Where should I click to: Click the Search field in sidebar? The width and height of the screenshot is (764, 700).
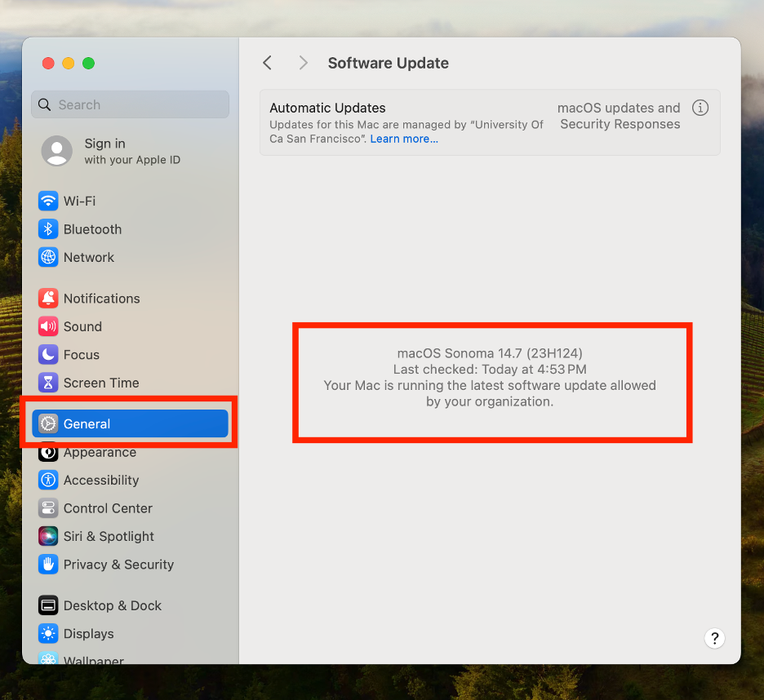(131, 104)
